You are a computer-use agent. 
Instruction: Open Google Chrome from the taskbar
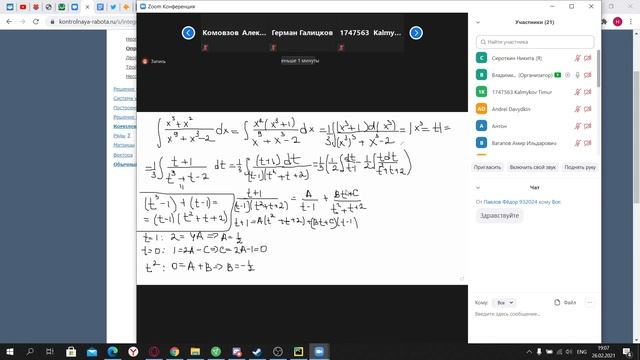174,351
